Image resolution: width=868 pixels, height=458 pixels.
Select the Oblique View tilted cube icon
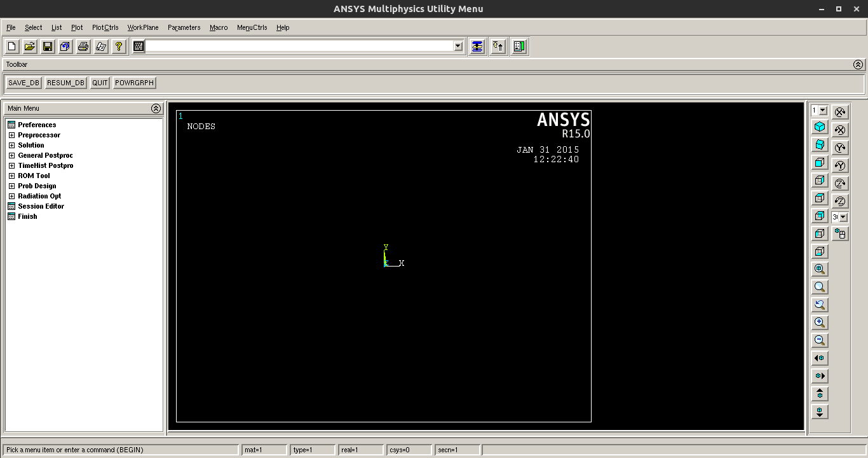(x=820, y=145)
